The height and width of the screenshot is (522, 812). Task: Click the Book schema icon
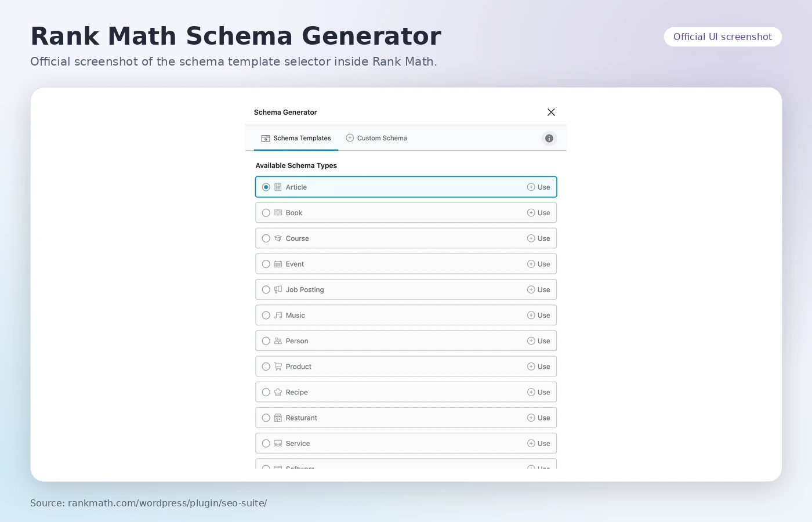tap(278, 213)
